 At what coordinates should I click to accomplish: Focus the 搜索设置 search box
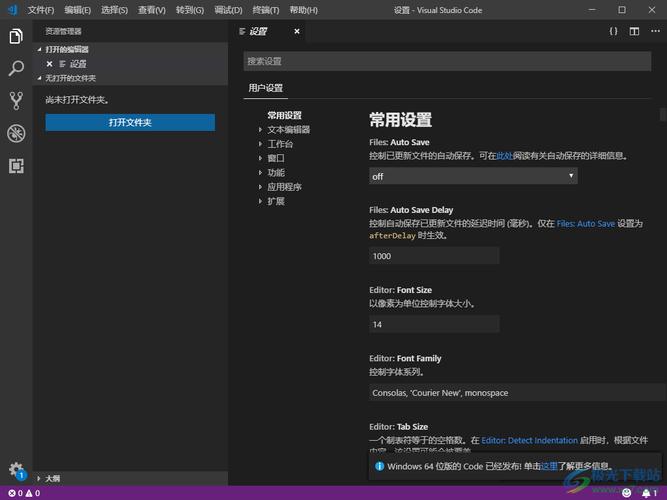[x=447, y=61]
